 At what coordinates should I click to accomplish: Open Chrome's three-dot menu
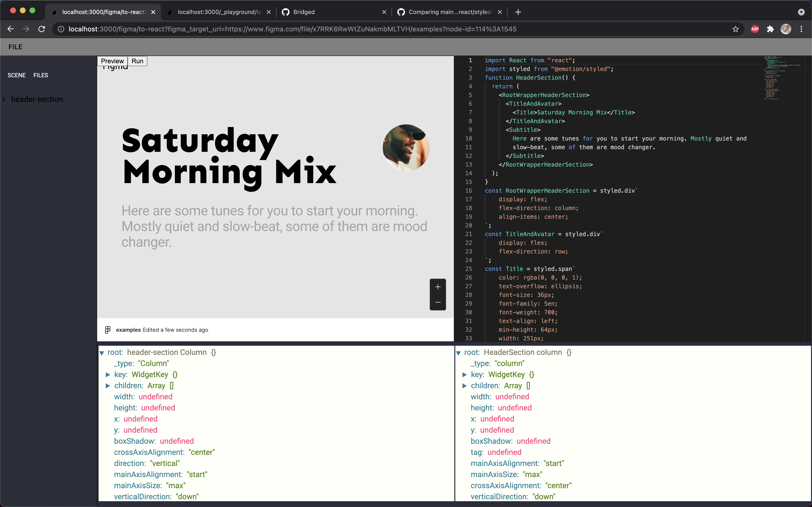pos(801,29)
